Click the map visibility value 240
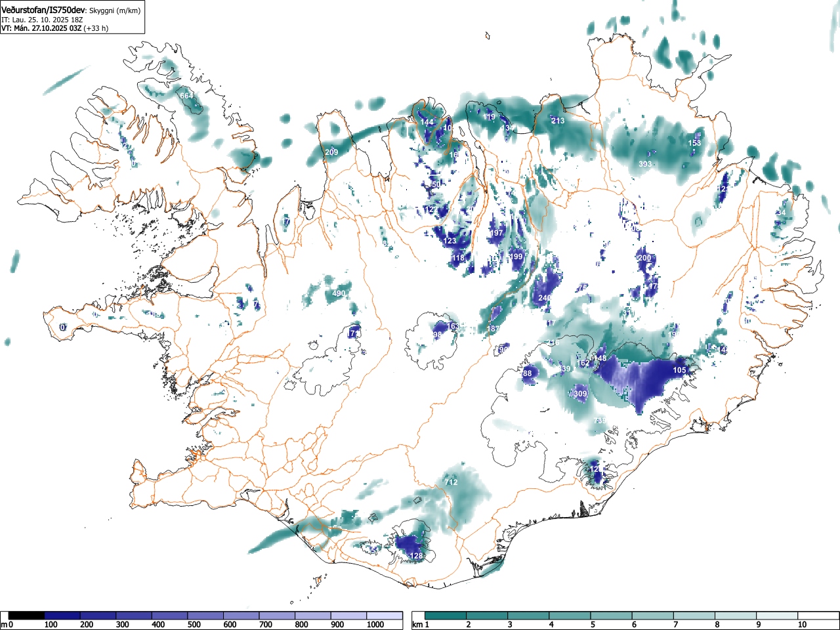840x630 pixels. pos(544,298)
